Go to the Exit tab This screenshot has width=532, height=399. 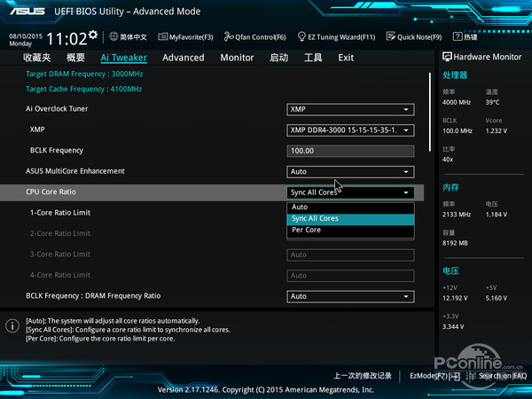pos(346,58)
